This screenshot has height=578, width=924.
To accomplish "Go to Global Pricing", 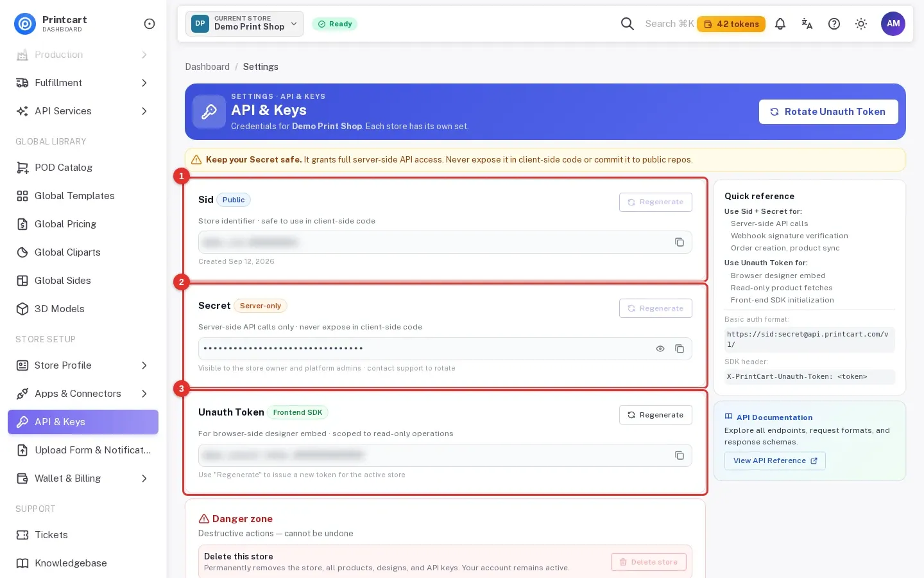I will coord(83,224).
